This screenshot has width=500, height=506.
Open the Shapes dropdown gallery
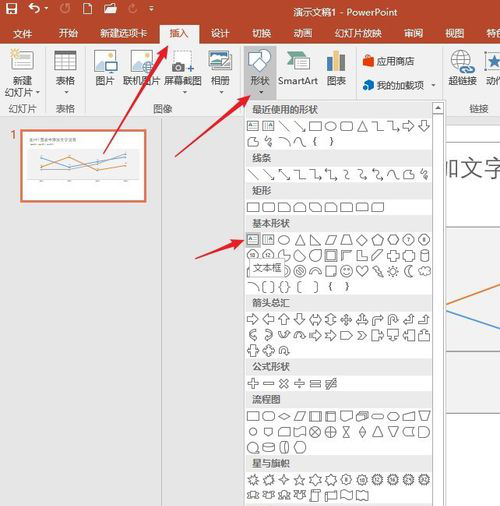click(260, 72)
